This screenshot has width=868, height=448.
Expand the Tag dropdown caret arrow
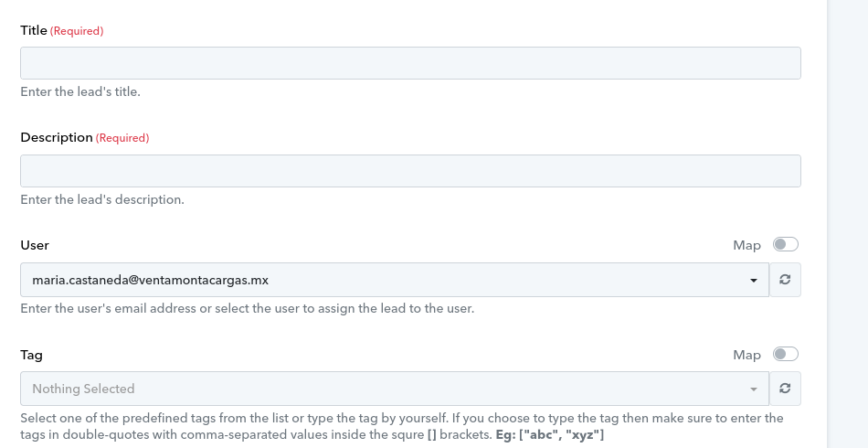(754, 389)
